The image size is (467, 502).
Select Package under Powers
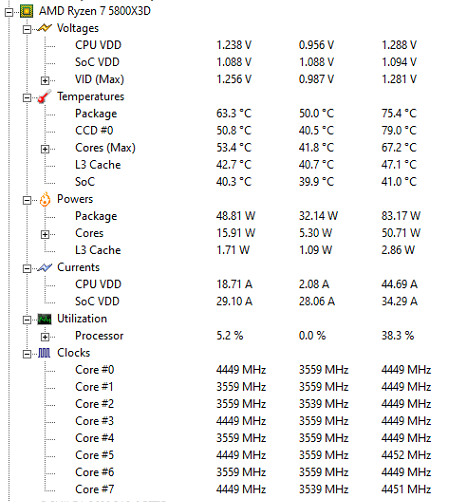coord(96,216)
